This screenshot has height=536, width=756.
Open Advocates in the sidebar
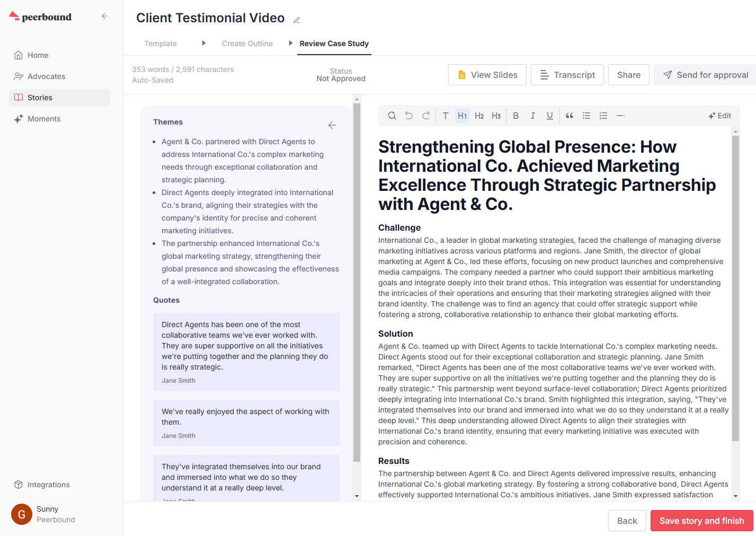click(x=46, y=76)
